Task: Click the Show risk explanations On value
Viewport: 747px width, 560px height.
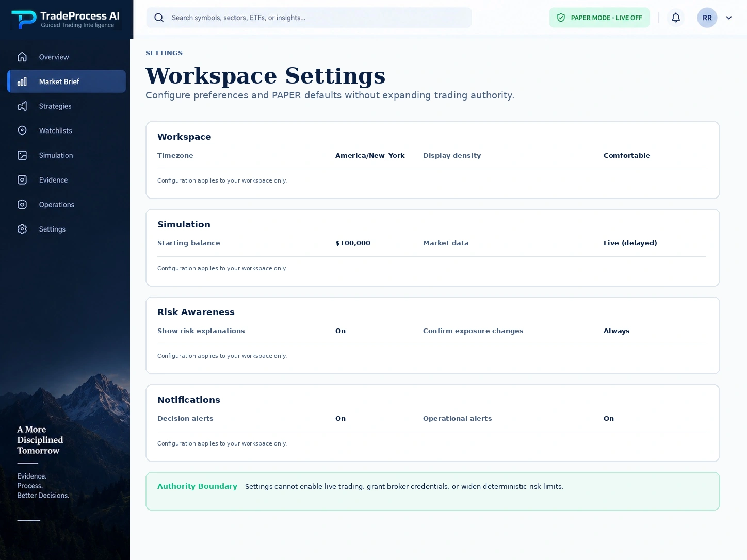Action: 340,331
